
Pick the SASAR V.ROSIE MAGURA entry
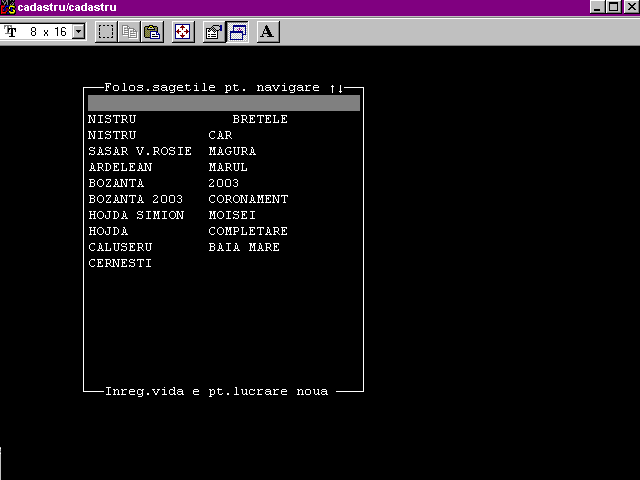(172, 151)
